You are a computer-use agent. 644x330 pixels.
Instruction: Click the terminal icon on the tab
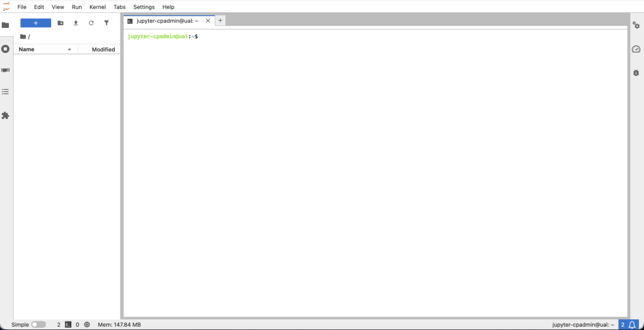click(x=130, y=21)
